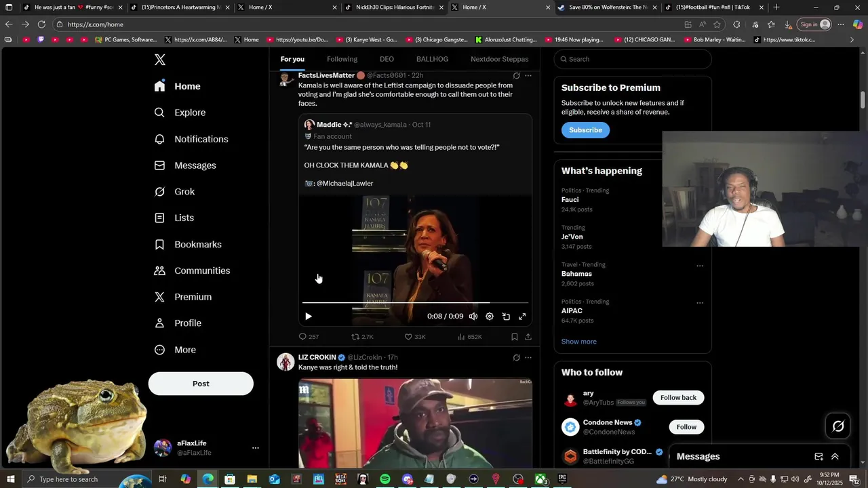Open Notifications in the sidebar

191,139
